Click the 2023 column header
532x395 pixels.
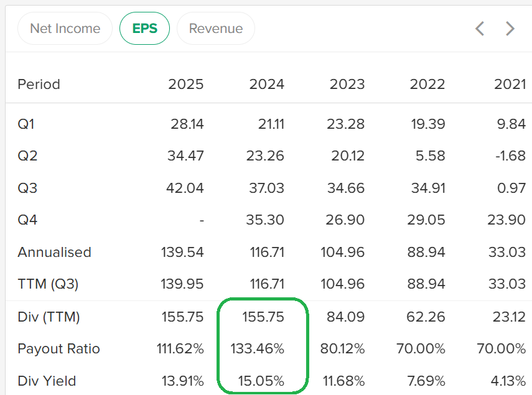[x=347, y=84]
